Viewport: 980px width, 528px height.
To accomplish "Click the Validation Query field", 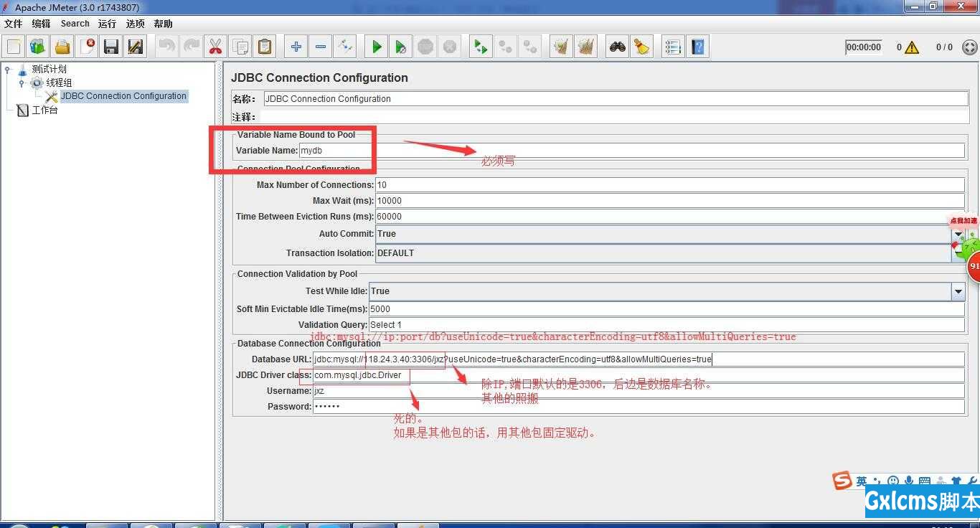I will tap(666, 325).
